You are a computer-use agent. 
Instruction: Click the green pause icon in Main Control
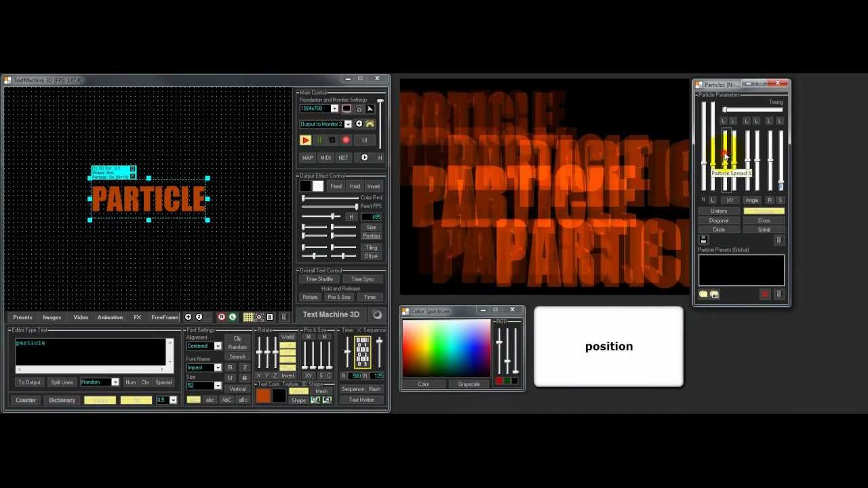[319, 140]
